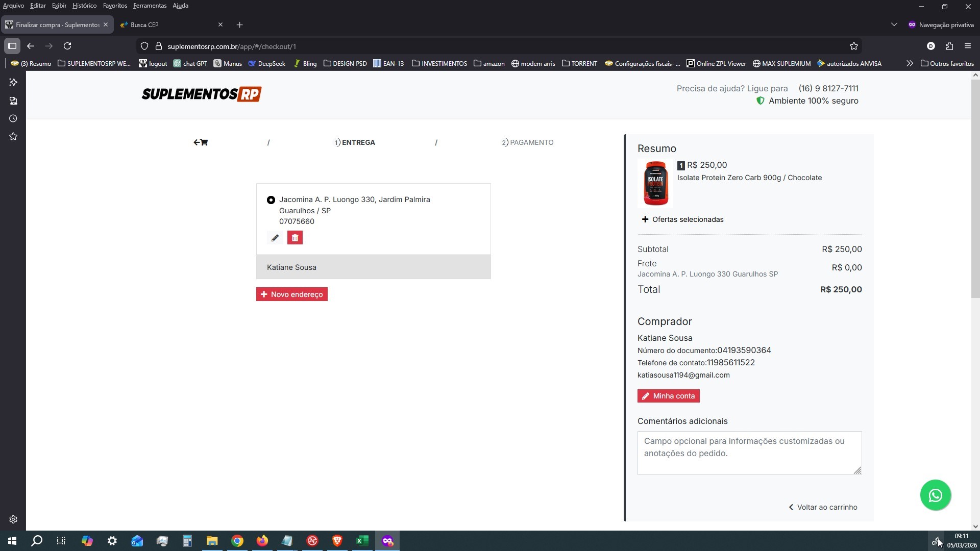Image resolution: width=980 pixels, height=551 pixels.
Task: Click back-to-cart arrow icon in steps
Action: point(201,142)
